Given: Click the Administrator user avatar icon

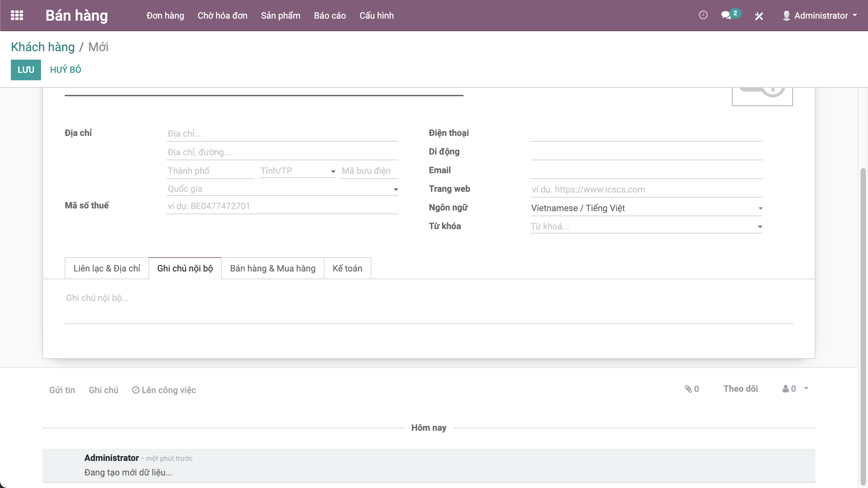Looking at the screenshot, I should click(786, 16).
